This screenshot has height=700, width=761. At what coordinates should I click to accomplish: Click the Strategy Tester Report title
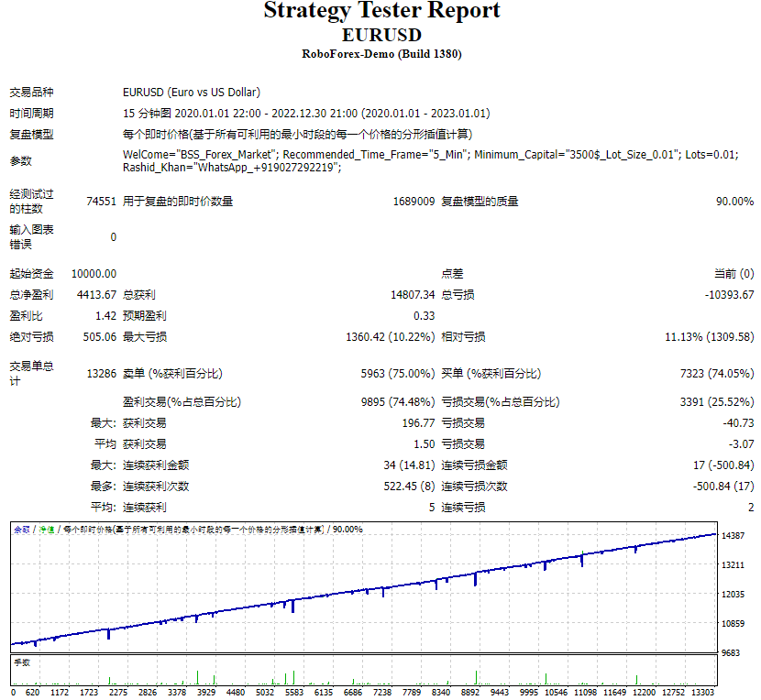(x=380, y=13)
